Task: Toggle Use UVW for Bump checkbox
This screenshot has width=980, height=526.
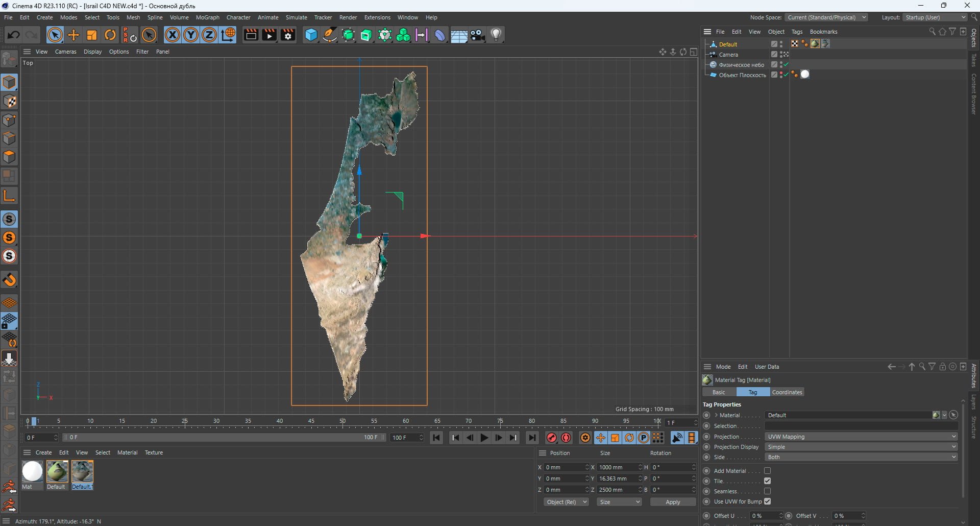Action: pos(767,501)
